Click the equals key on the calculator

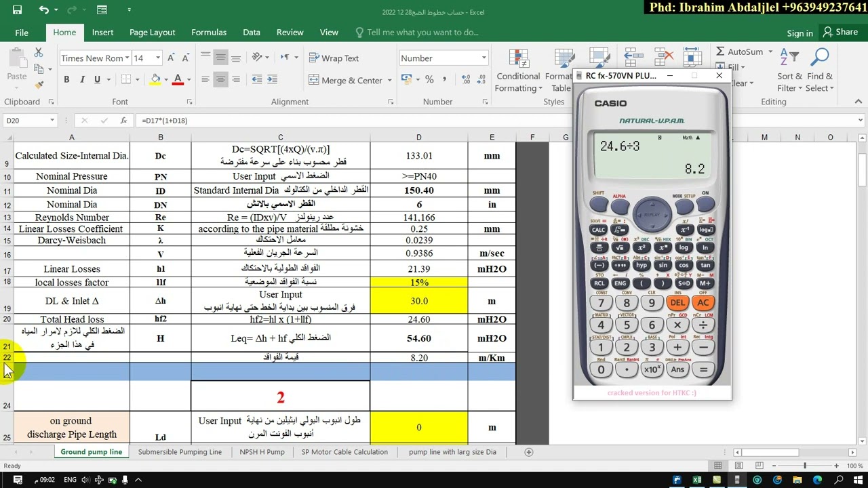click(703, 370)
